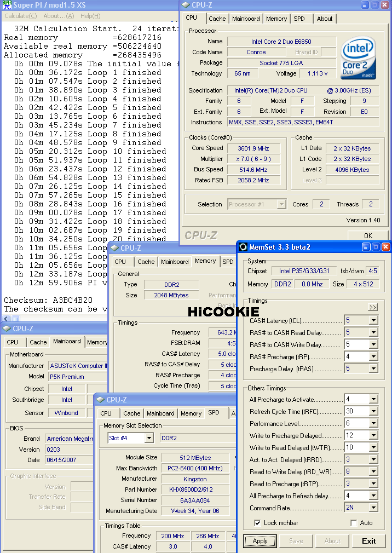The width and height of the screenshot is (392, 553).
Task: Enable the Lock mchbar checkbox
Action: tap(257, 523)
